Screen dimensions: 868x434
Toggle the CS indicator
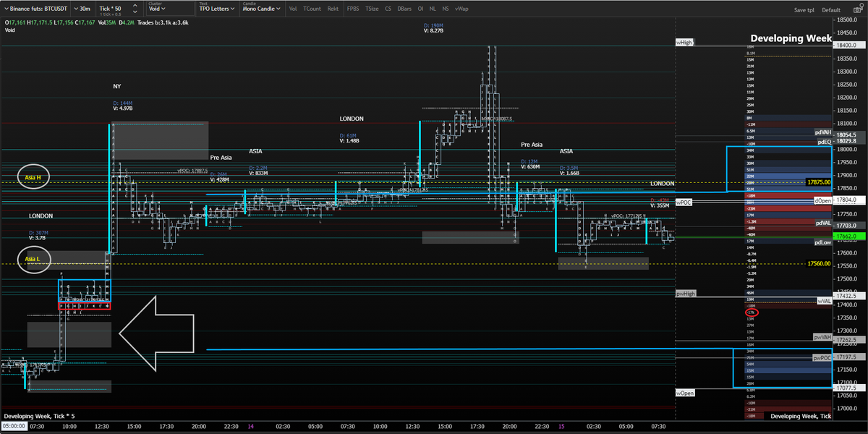tap(388, 9)
